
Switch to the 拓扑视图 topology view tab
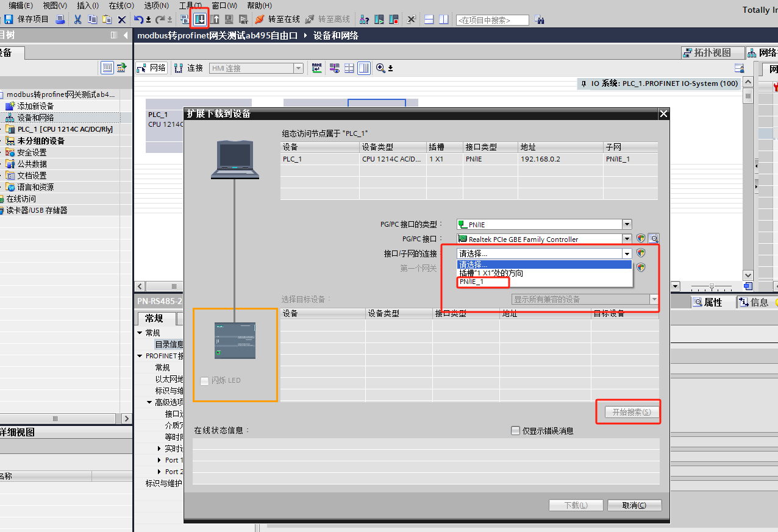coord(713,53)
